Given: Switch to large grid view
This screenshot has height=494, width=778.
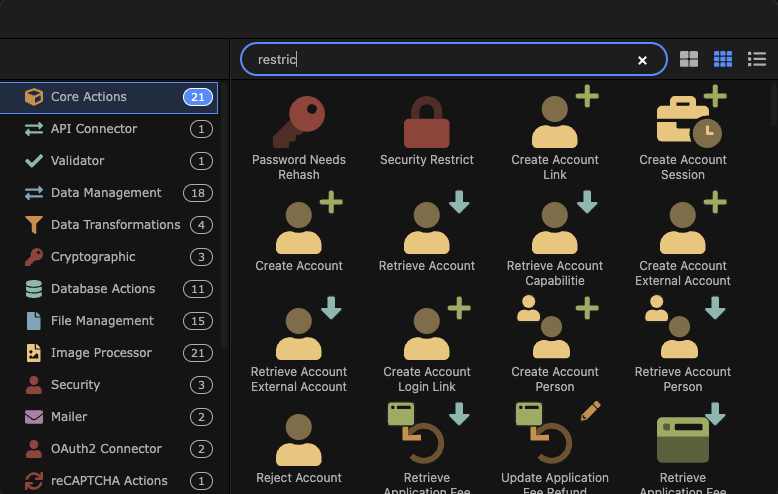Looking at the screenshot, I should pos(689,60).
